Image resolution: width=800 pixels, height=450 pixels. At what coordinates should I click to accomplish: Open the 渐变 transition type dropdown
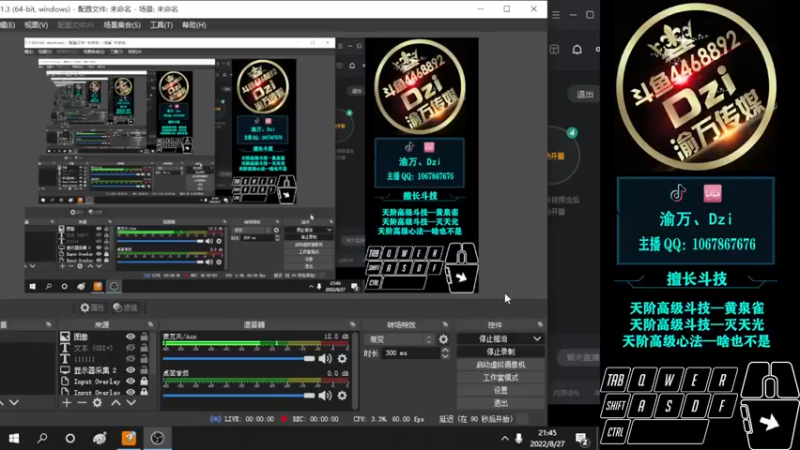click(x=399, y=339)
